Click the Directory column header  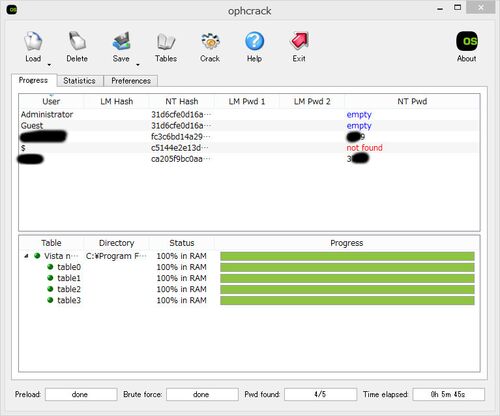(x=117, y=243)
